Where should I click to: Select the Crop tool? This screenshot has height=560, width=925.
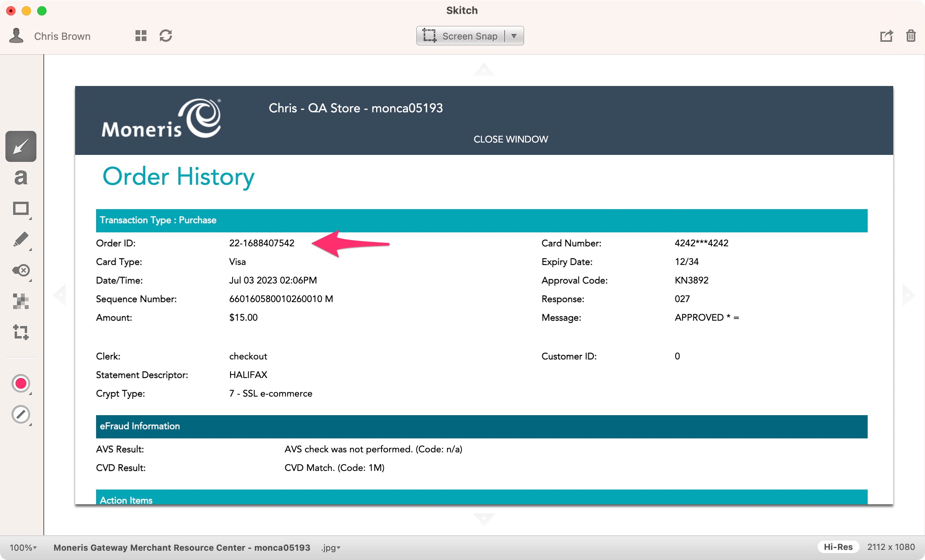[x=21, y=332]
